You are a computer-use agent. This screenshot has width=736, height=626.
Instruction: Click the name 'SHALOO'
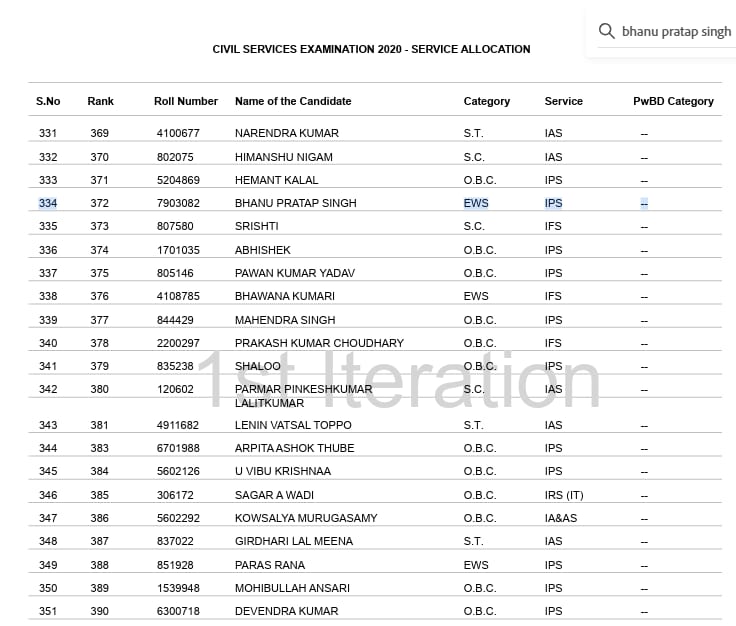[258, 366]
